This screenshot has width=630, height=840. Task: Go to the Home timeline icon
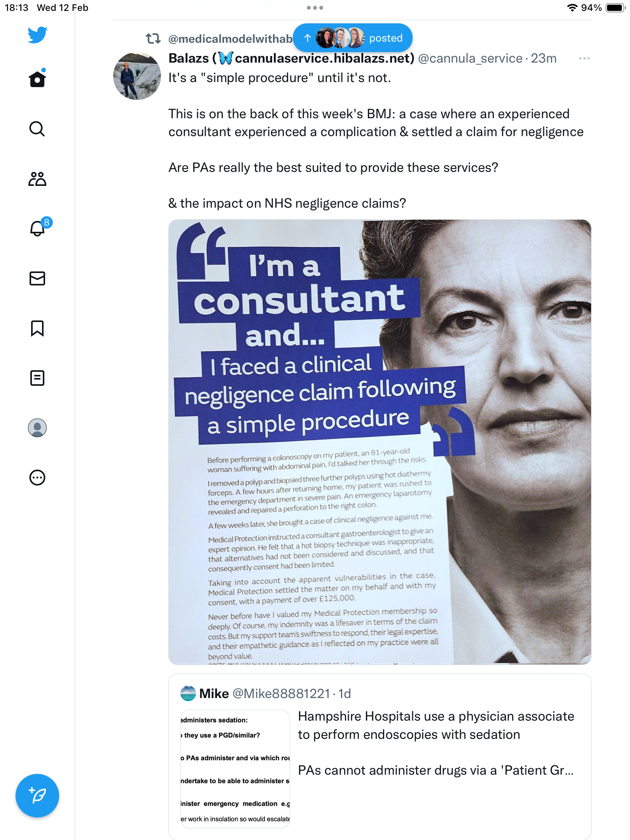tap(37, 79)
